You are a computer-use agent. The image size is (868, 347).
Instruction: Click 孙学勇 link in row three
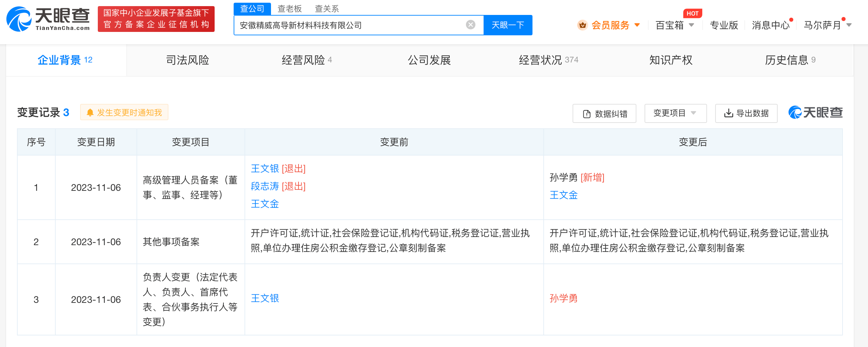coord(563,298)
